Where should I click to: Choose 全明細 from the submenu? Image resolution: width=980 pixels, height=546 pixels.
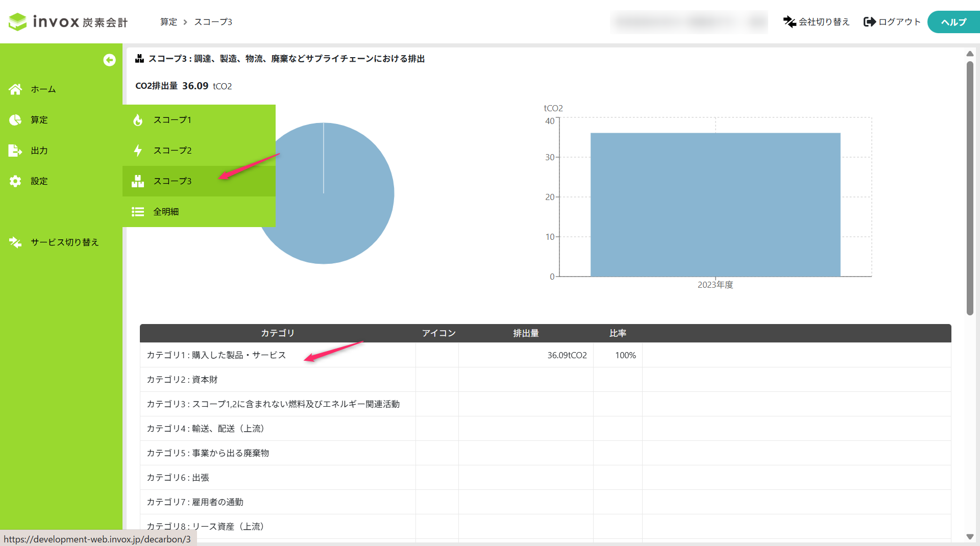(x=199, y=212)
